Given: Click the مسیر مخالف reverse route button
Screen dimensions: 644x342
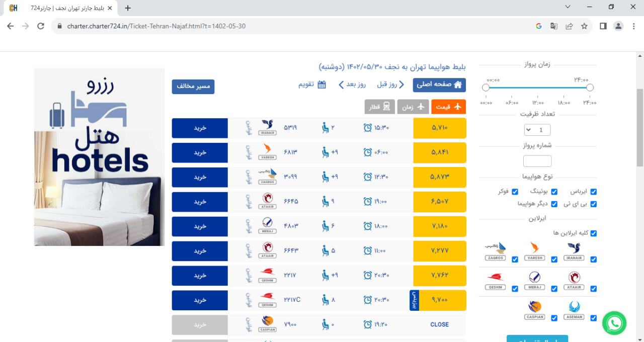Looking at the screenshot, I should (193, 87).
